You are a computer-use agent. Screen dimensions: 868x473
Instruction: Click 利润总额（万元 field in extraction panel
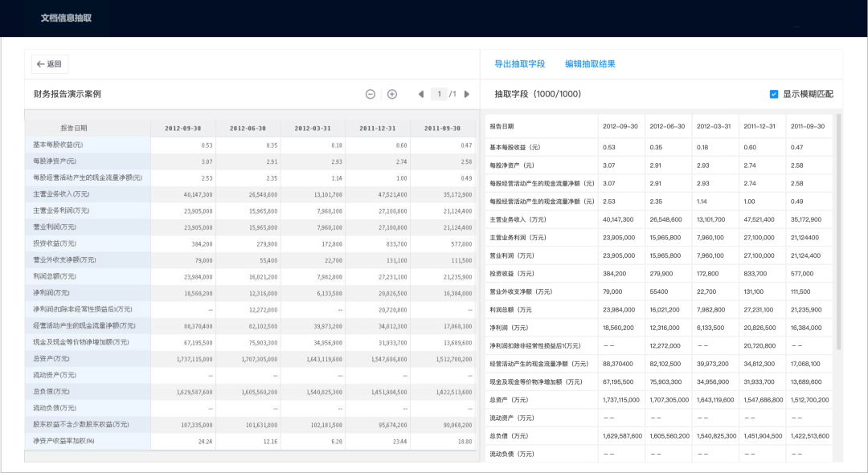[511, 310]
